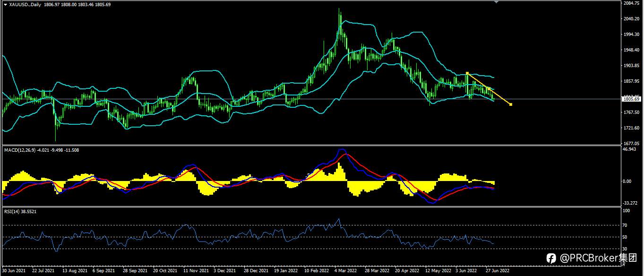644x276 pixels.
Task: Click the 12 May 2022 date label
Action: (x=438, y=271)
